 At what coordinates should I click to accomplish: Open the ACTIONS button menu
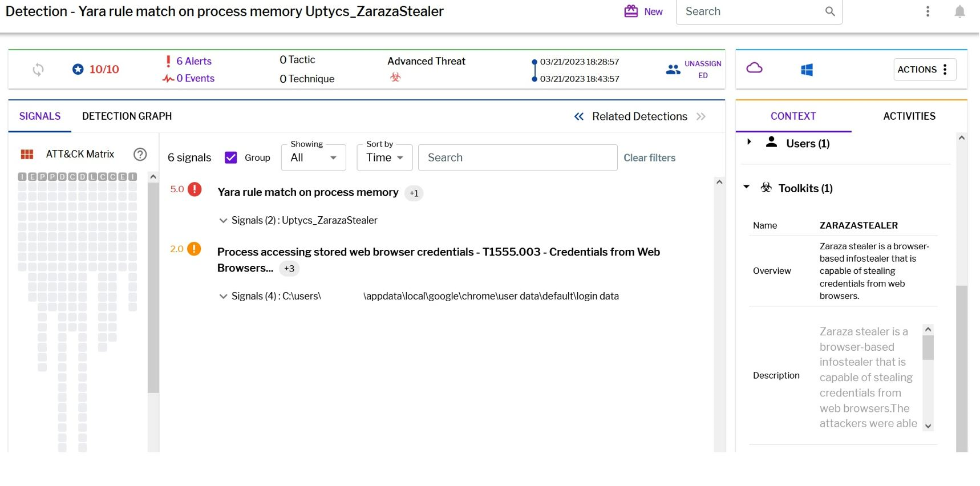coord(924,70)
